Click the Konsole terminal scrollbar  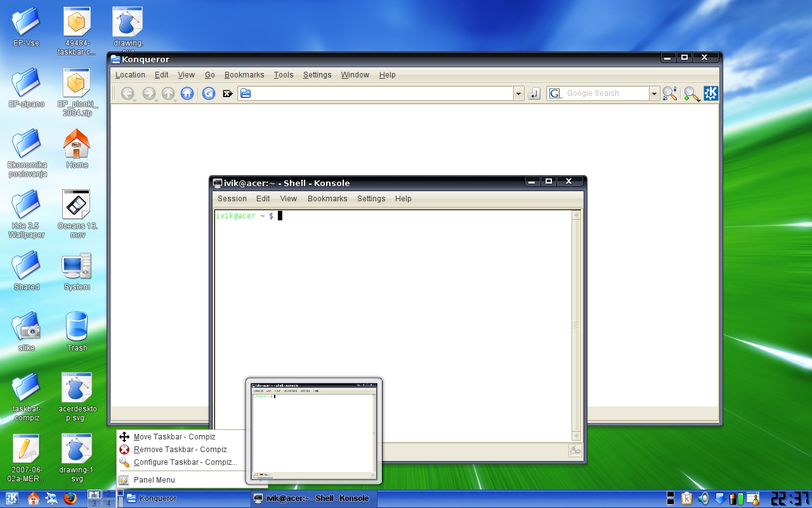pos(576,326)
